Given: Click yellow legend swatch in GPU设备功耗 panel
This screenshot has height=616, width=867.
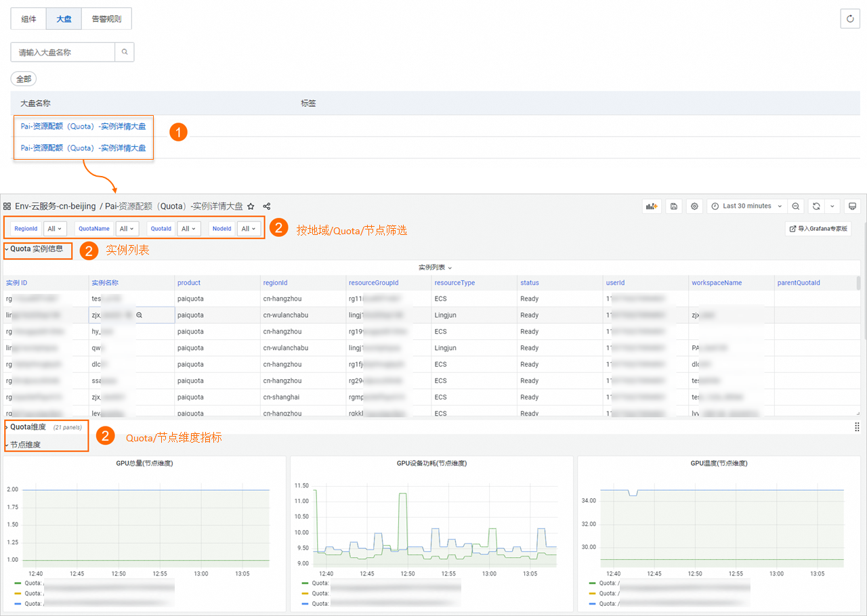Looking at the screenshot, I should pyautogui.click(x=306, y=593).
